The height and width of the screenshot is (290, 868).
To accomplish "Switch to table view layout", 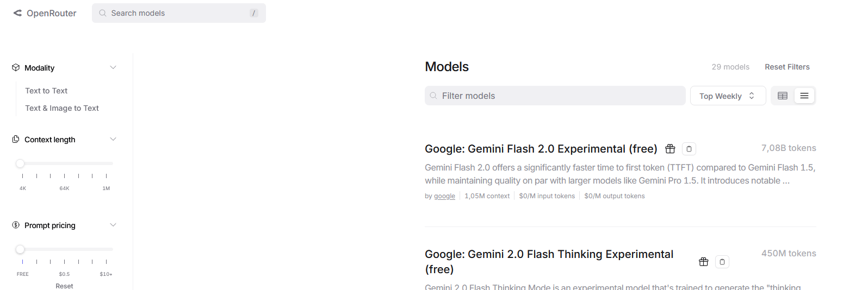I will [783, 96].
